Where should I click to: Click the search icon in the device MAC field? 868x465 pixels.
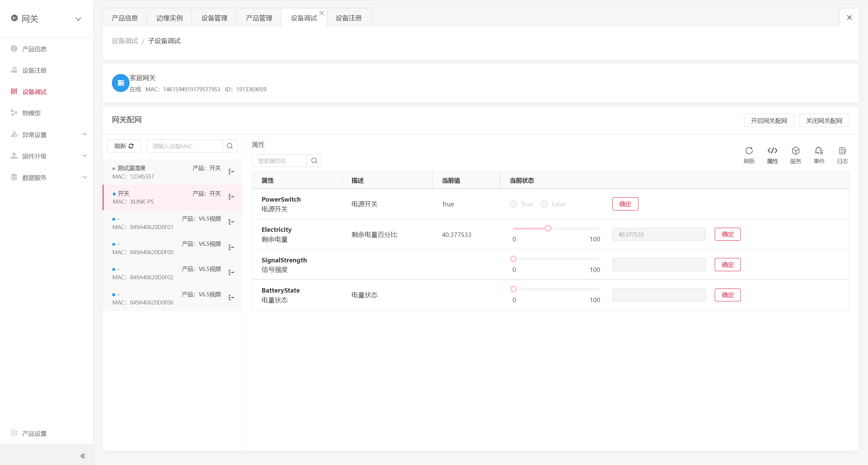230,146
